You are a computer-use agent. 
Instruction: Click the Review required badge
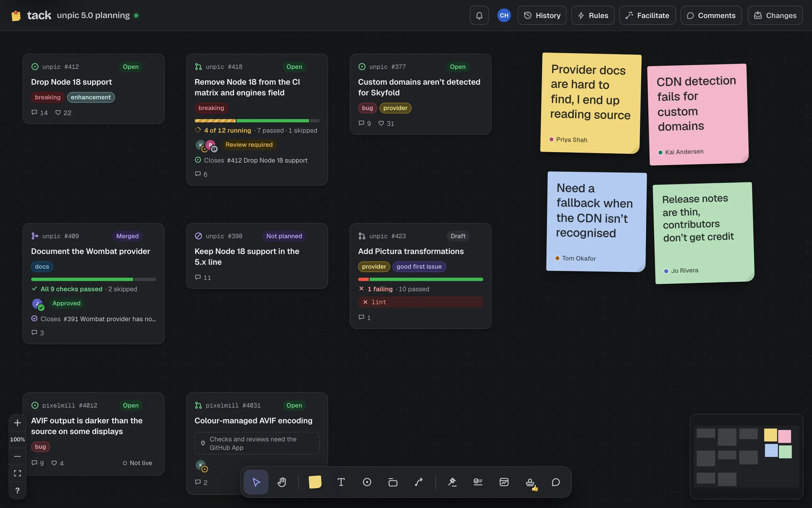(x=249, y=145)
